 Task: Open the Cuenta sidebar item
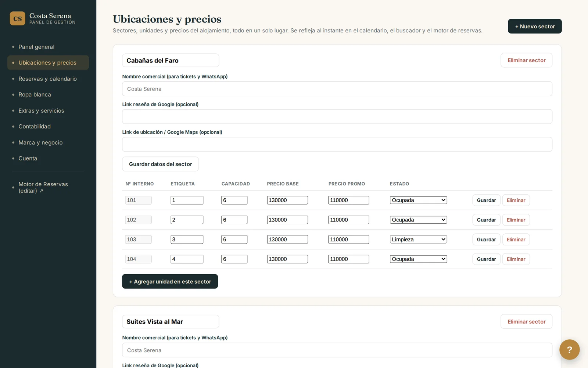[x=48, y=158]
